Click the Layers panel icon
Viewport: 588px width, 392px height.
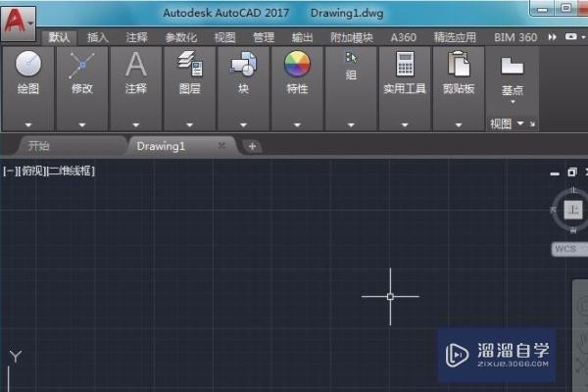coord(190,64)
